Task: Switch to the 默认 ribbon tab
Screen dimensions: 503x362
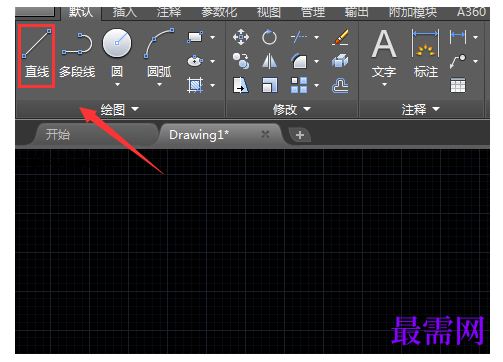Action: [81, 13]
